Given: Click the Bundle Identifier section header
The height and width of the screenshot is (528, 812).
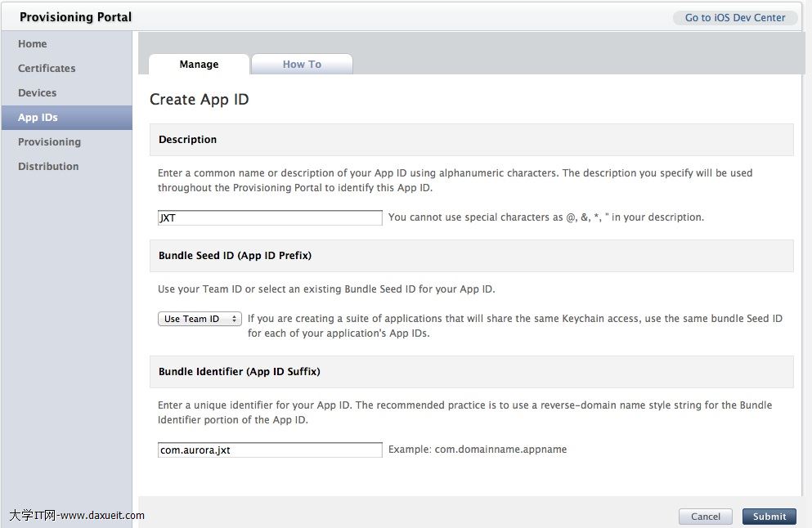Looking at the screenshot, I should tap(239, 372).
